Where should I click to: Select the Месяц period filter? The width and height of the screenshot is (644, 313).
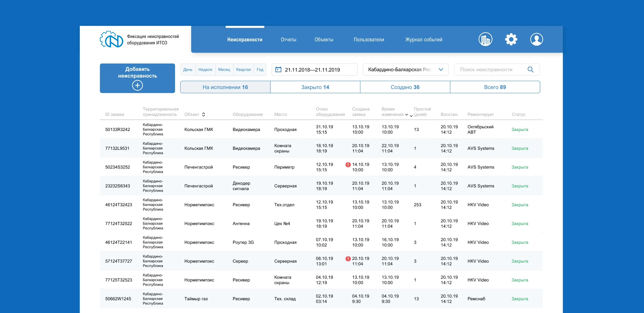pos(224,70)
